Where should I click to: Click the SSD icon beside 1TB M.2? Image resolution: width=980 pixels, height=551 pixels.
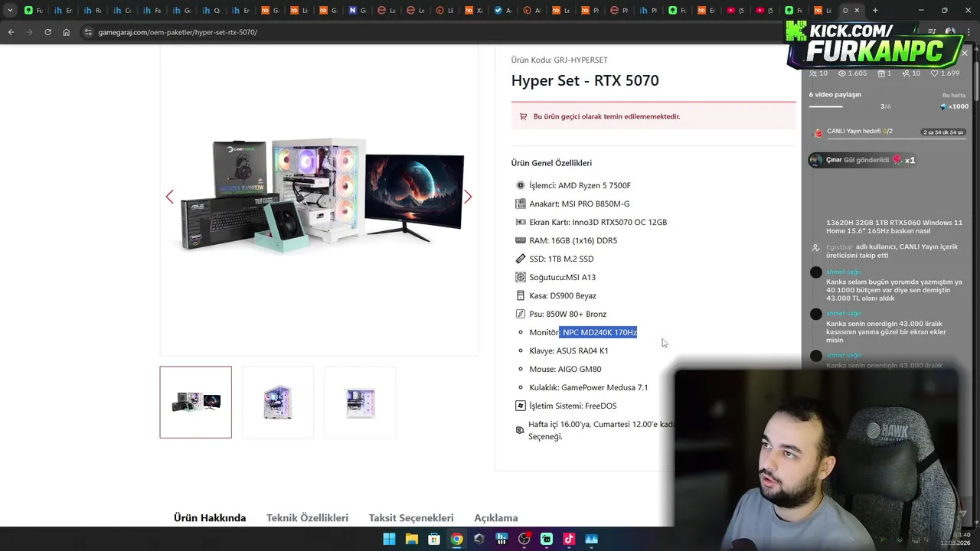(521, 259)
